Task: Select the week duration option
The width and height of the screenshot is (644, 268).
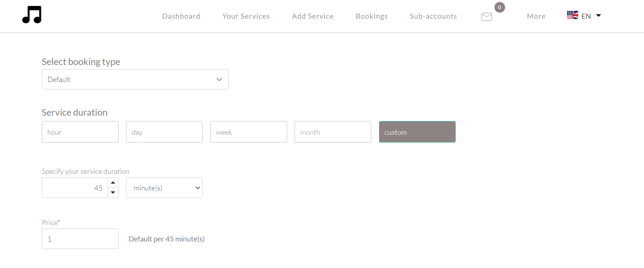Action: tap(249, 132)
